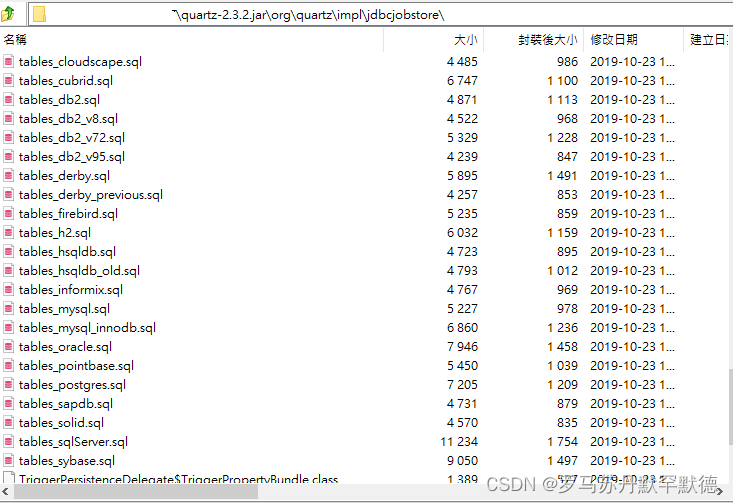Click the jdbcjobstore path address field
733x503 pixels.
coord(380,14)
